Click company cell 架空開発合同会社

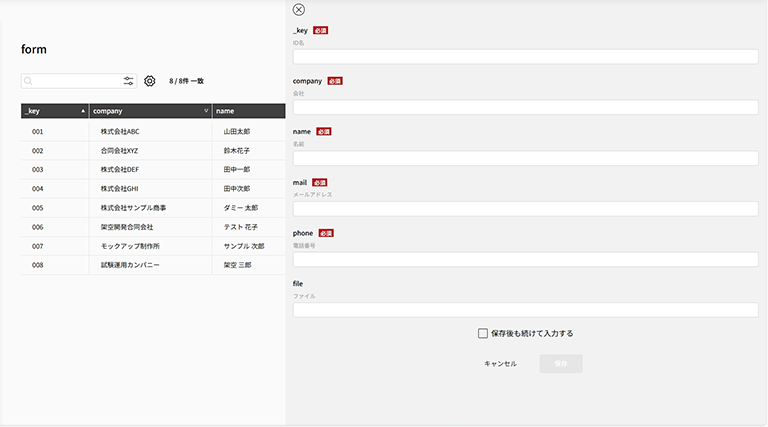127,227
